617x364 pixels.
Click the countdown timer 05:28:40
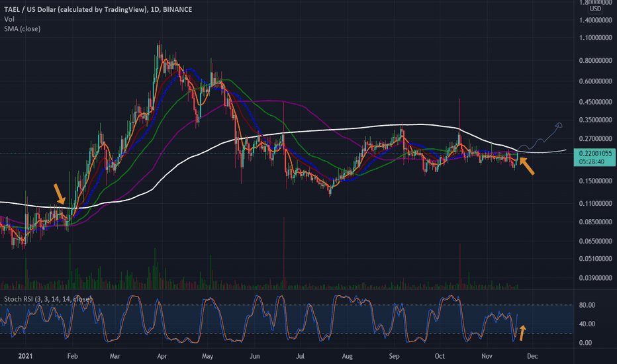click(x=590, y=161)
